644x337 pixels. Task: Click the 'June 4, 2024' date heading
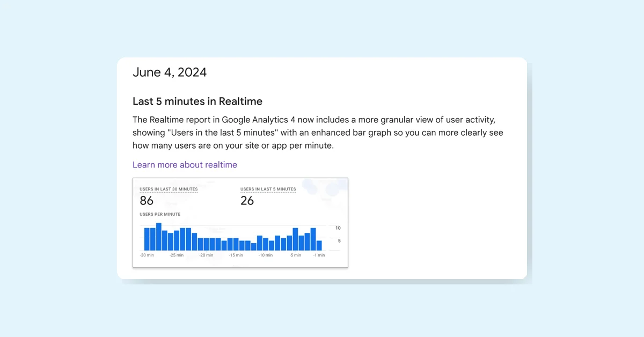pos(170,72)
